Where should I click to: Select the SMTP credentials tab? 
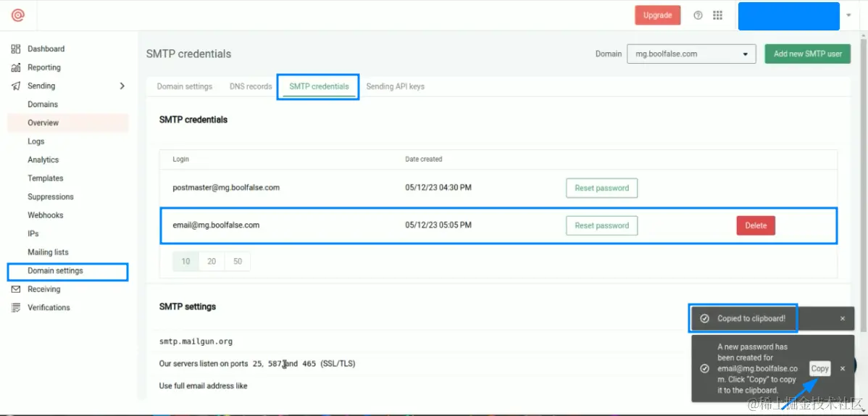tap(319, 86)
